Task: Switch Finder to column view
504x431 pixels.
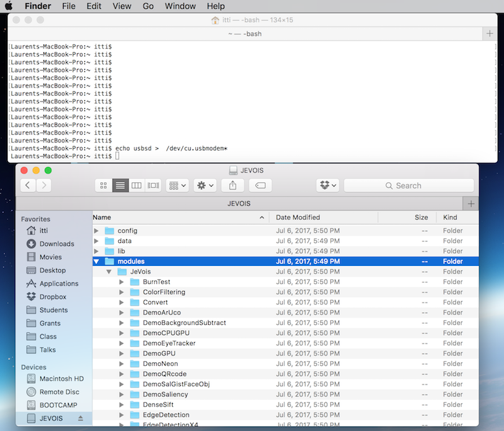Action: (137, 185)
